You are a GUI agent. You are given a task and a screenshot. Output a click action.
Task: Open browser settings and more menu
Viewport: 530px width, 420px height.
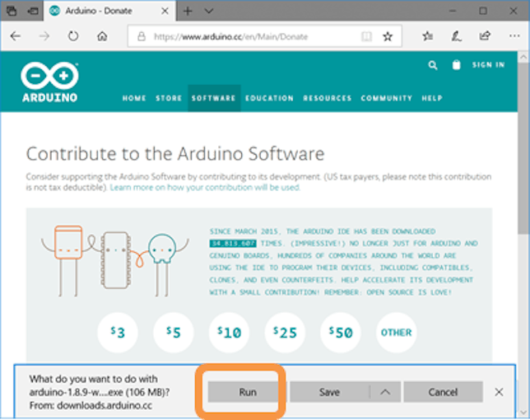point(514,36)
